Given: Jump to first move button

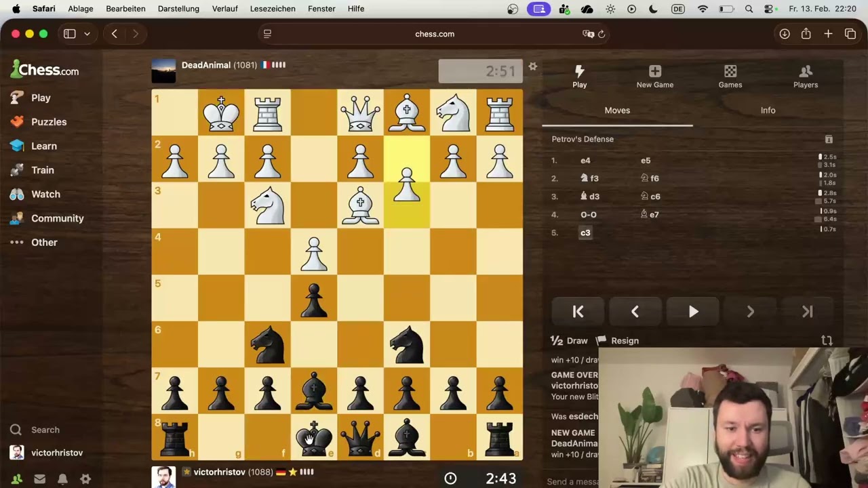Looking at the screenshot, I should point(578,312).
